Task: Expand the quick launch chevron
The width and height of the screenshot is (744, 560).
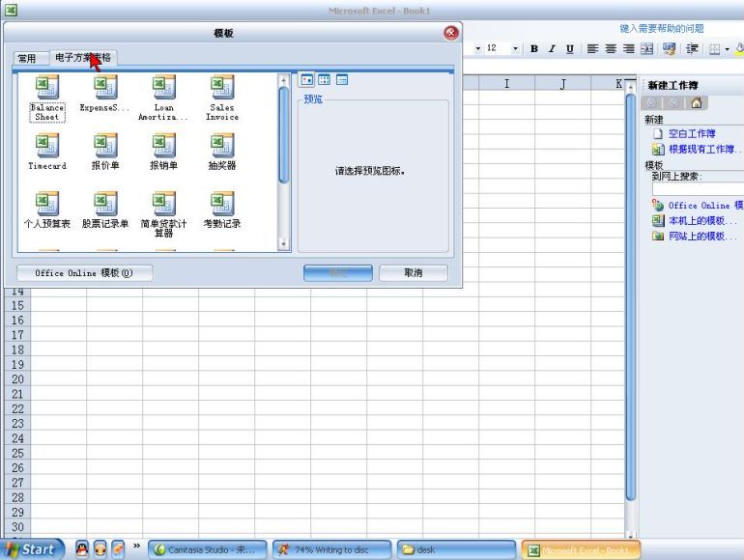Action: (136, 546)
